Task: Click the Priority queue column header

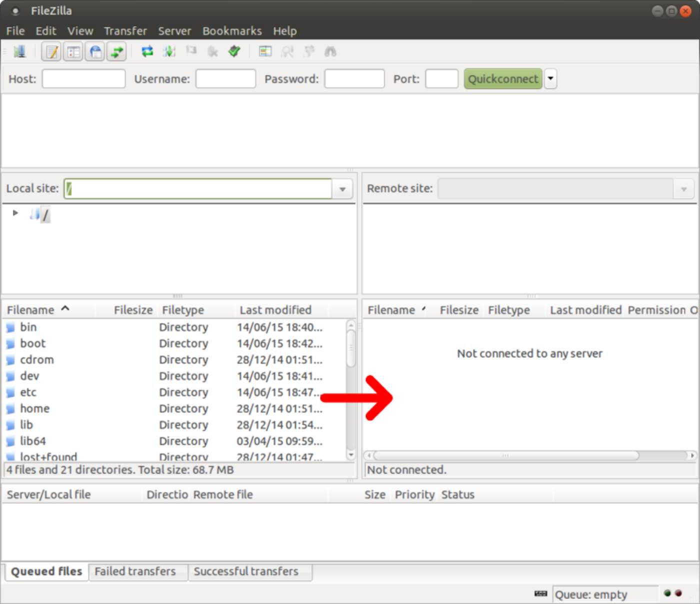Action: [x=414, y=495]
